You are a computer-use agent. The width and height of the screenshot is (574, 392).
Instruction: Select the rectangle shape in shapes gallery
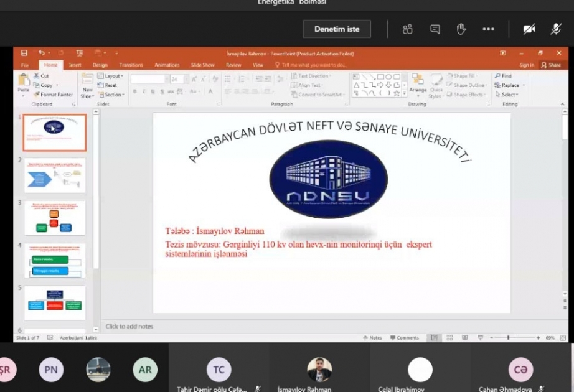[380, 77]
